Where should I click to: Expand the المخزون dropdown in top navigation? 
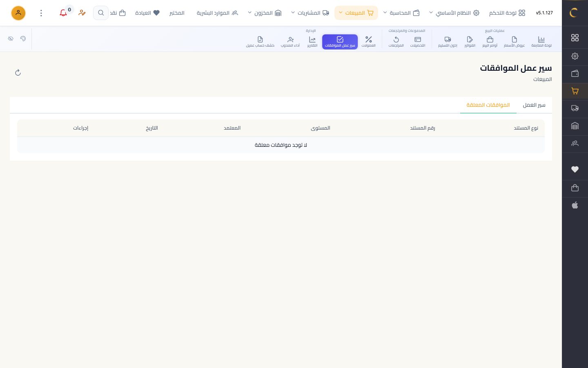click(x=265, y=13)
